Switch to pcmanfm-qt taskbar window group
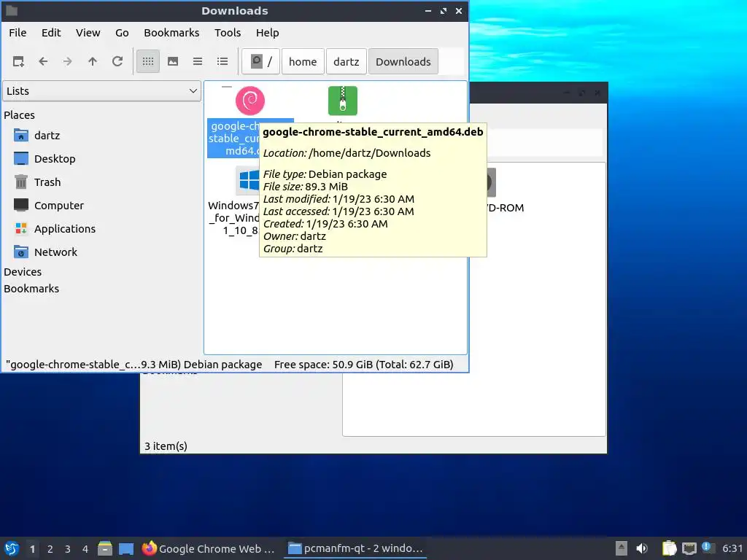747x560 pixels. pyautogui.click(x=355, y=548)
